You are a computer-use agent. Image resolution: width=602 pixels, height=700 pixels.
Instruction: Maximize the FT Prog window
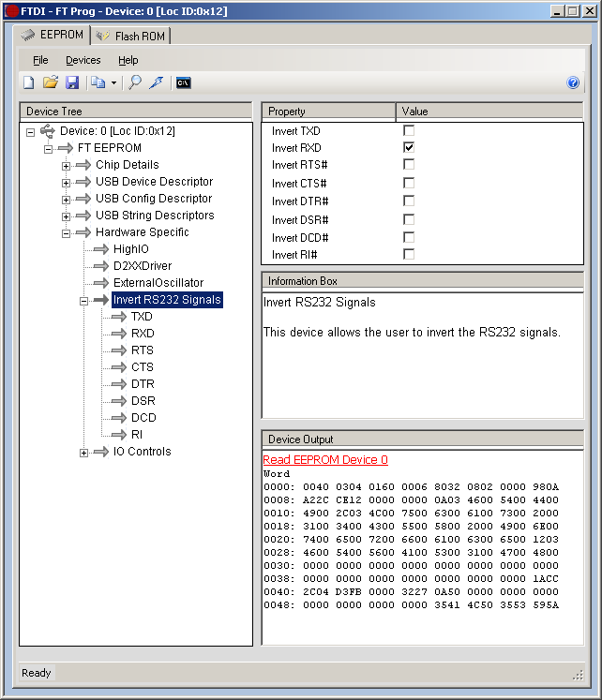573,10
